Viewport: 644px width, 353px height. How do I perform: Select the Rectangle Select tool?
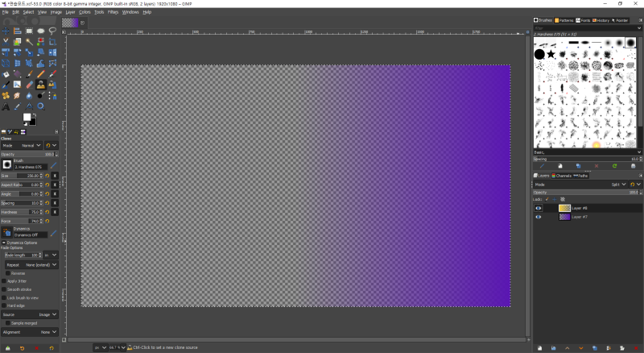click(29, 31)
